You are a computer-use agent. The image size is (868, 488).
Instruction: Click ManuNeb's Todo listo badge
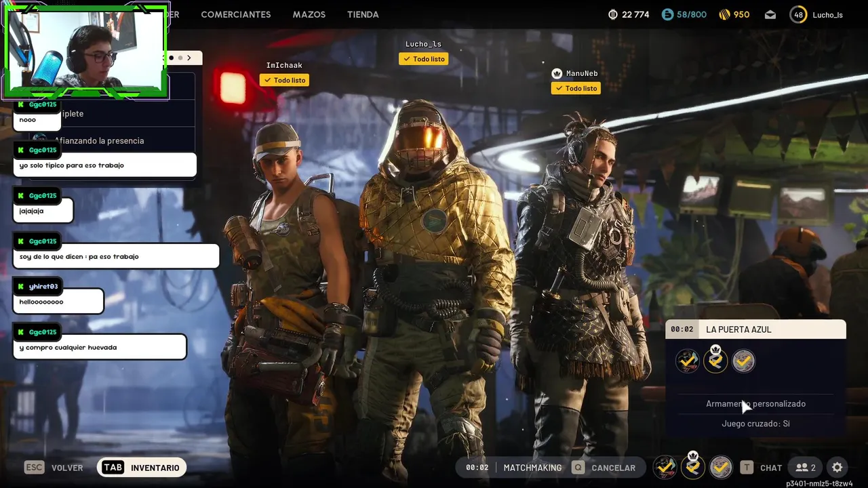pyautogui.click(x=576, y=88)
